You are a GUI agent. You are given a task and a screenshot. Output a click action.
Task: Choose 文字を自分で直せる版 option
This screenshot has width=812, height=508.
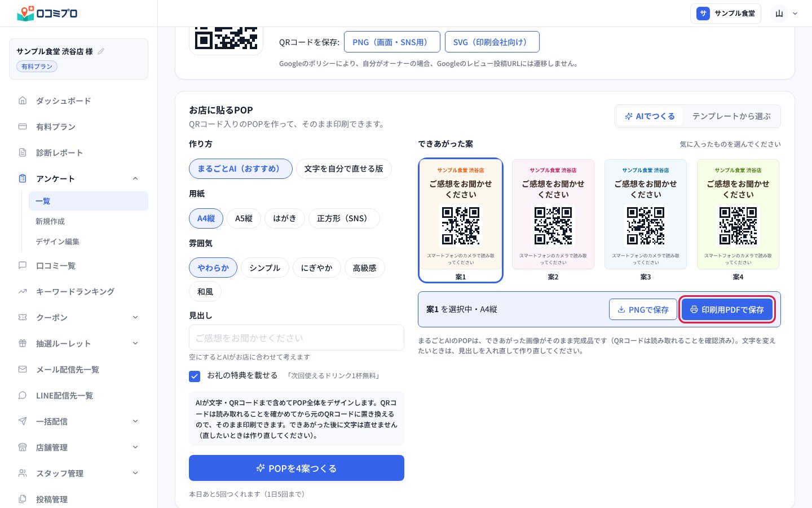pyautogui.click(x=344, y=169)
